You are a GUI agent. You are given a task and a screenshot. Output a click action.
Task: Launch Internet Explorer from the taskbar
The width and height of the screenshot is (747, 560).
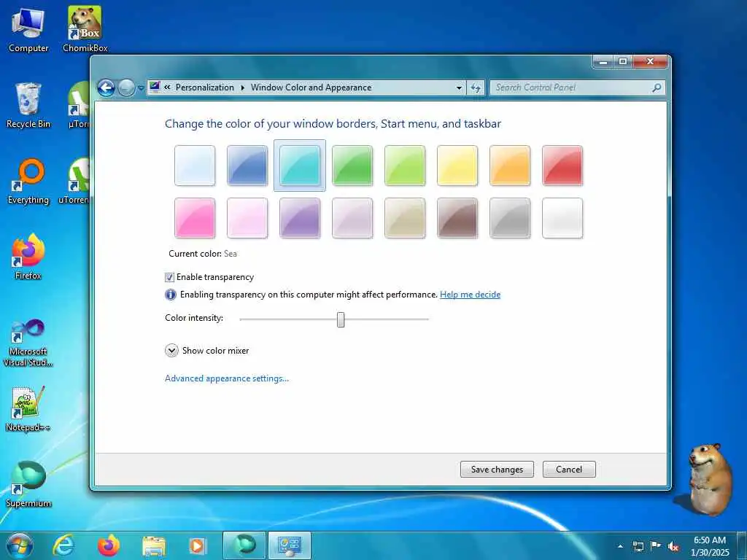63,545
